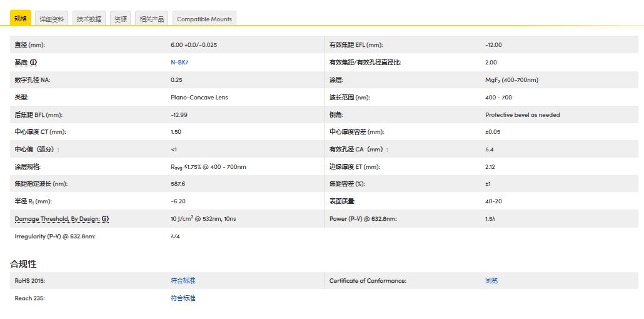Click the Certificate of Conformance label
This screenshot has height=319, width=644.
coord(368,281)
